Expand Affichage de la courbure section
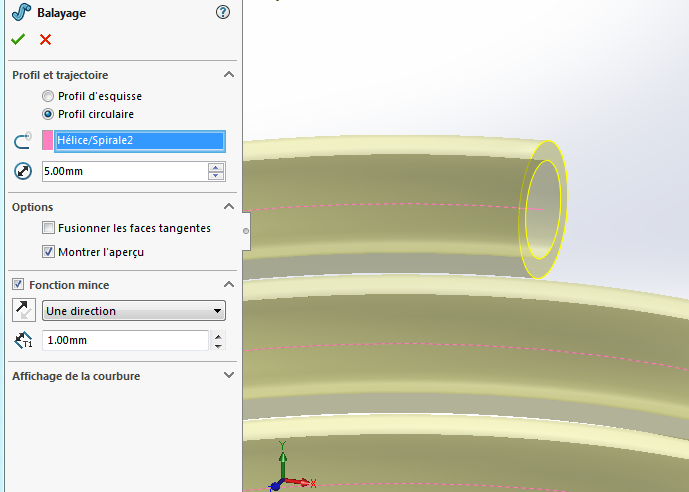Viewport: 689px width, 492px height. tap(228, 375)
